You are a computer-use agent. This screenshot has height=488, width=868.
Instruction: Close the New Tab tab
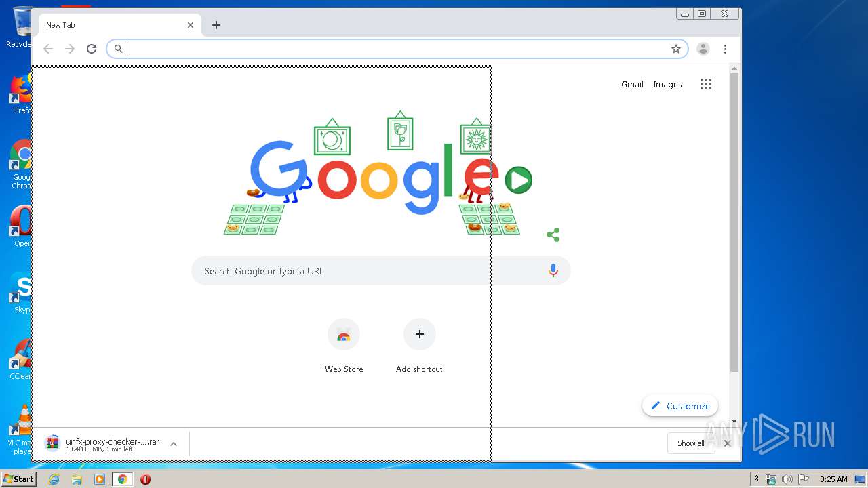click(x=191, y=25)
